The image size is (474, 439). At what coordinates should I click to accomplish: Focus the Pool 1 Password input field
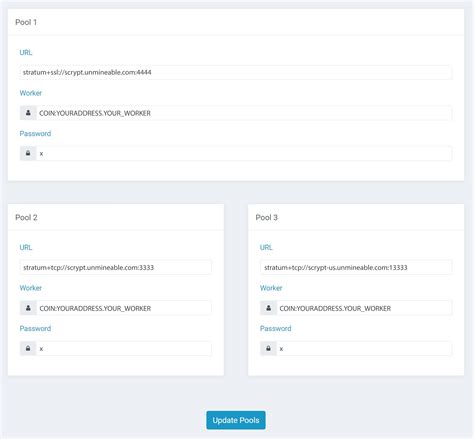pos(244,153)
